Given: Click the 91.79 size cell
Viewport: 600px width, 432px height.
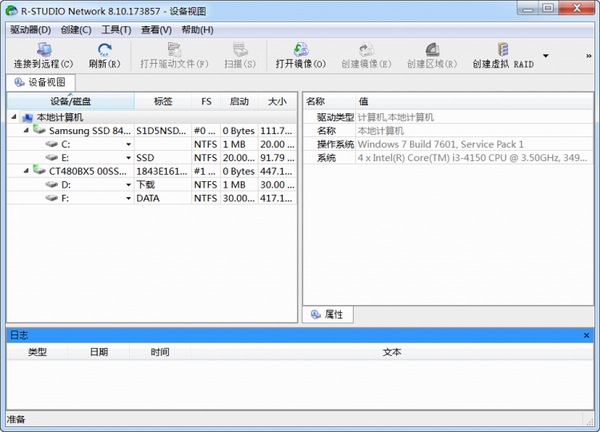Looking at the screenshot, I should pyautogui.click(x=277, y=158).
